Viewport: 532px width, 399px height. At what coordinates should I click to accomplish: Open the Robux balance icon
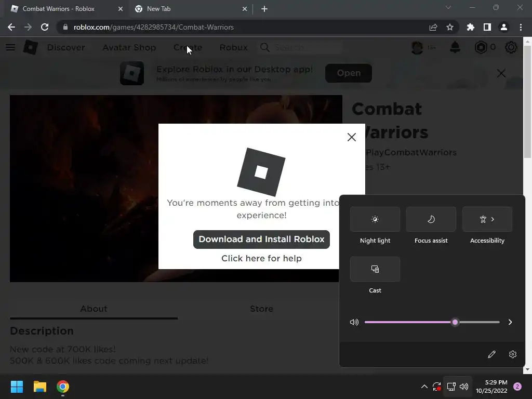[481, 47]
